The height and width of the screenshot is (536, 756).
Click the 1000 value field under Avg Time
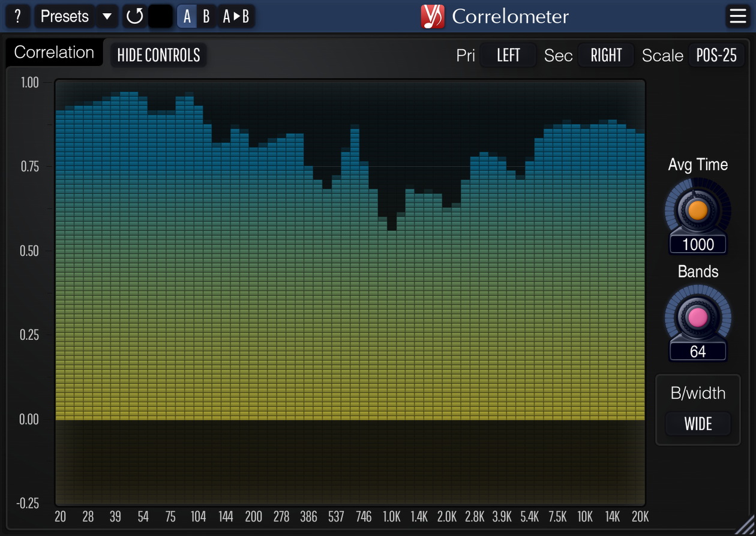(x=698, y=244)
